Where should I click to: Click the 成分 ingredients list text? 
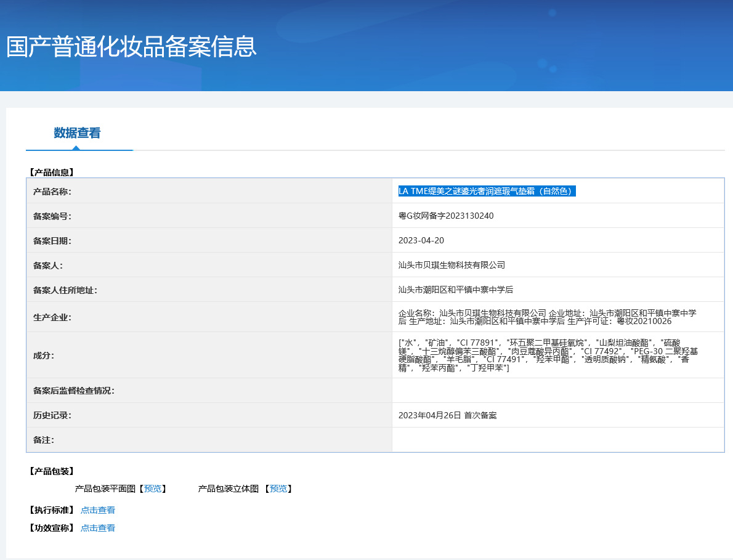(x=547, y=355)
